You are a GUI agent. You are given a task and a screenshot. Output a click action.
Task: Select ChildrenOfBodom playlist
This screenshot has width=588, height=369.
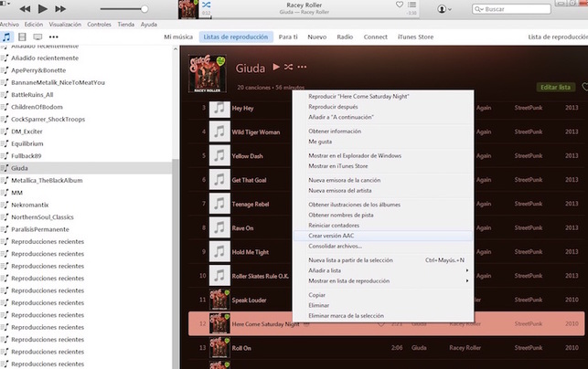pyautogui.click(x=37, y=107)
